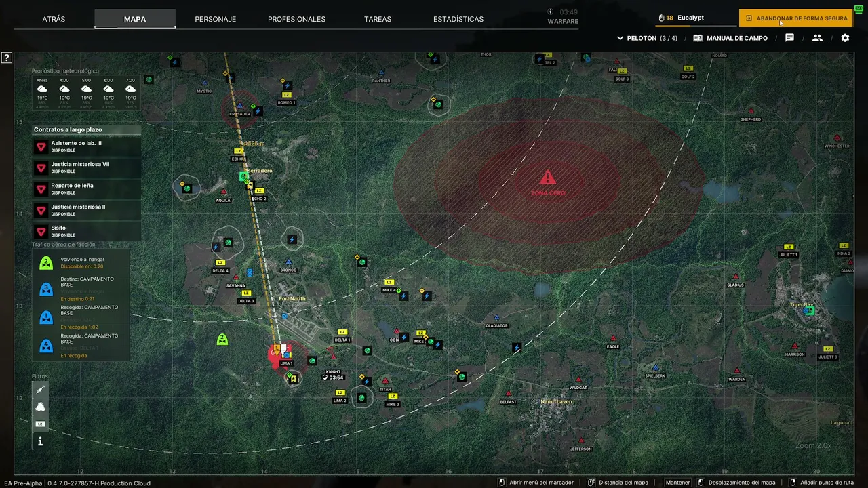Click the Tiger Bay green town marker

[x=809, y=310]
